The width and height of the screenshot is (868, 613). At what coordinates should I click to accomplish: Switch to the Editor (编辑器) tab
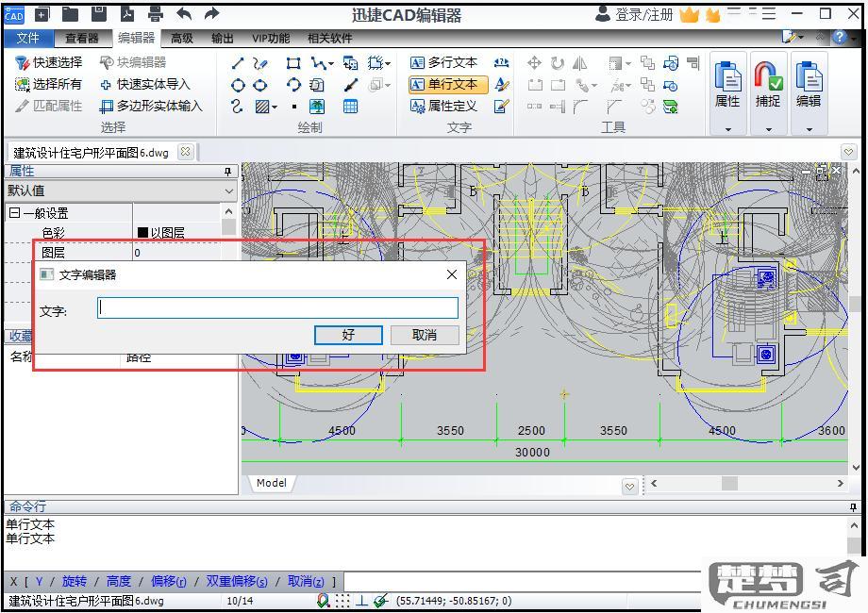click(136, 38)
